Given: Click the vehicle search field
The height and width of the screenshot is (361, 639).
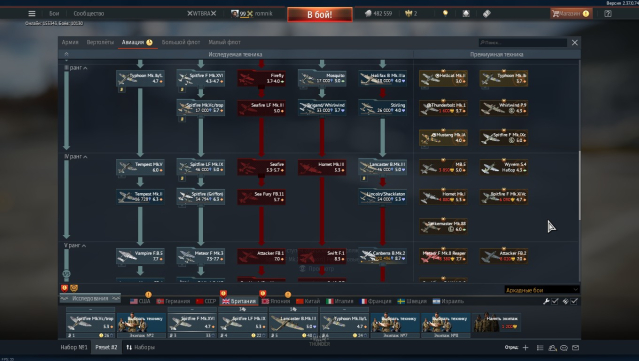Looking at the screenshot, I should pos(523,42).
